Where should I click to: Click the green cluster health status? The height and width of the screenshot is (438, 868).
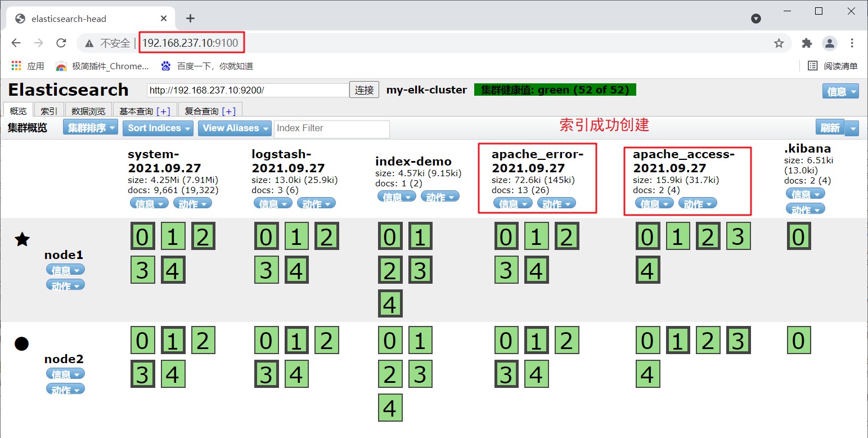coord(555,90)
